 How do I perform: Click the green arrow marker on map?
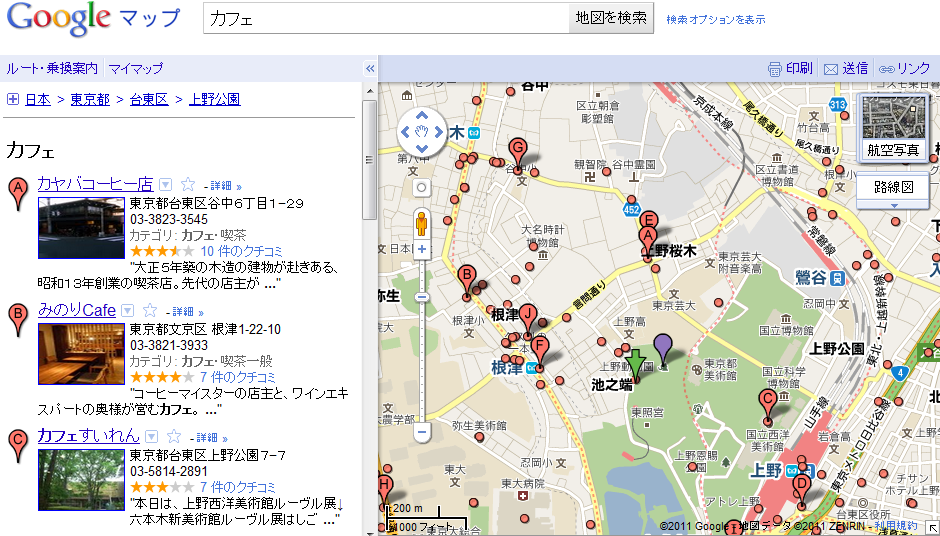click(635, 365)
